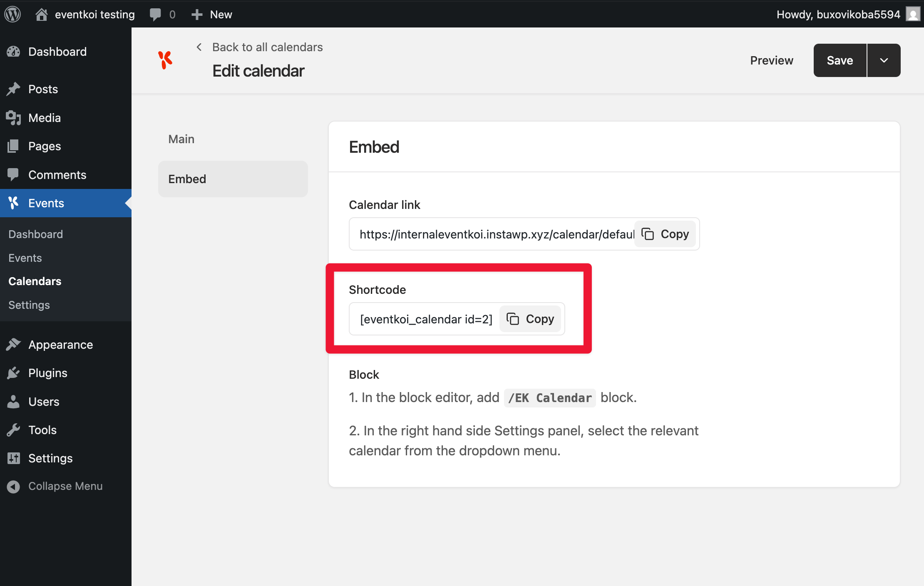Select the Embed tab
Image resolution: width=924 pixels, height=586 pixels.
[233, 179]
